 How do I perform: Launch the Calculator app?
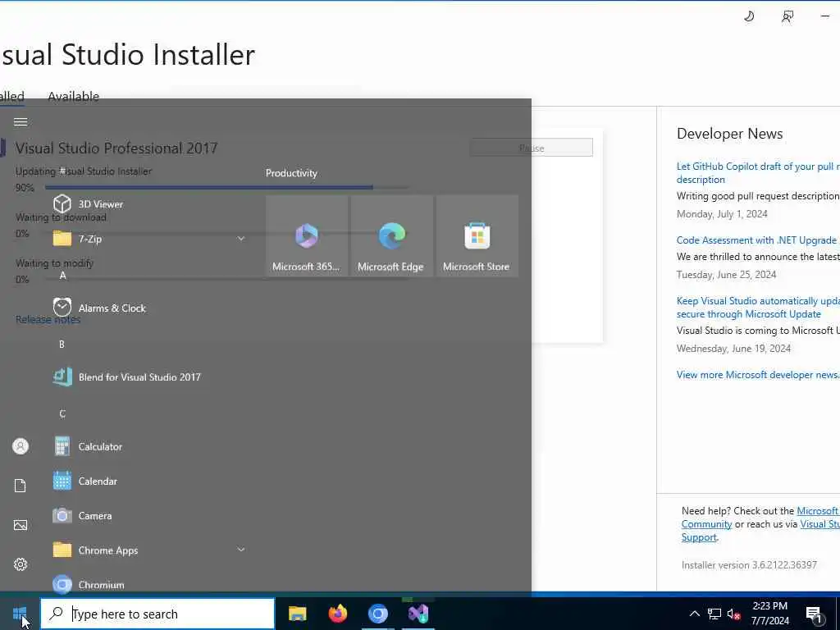(x=150, y=446)
